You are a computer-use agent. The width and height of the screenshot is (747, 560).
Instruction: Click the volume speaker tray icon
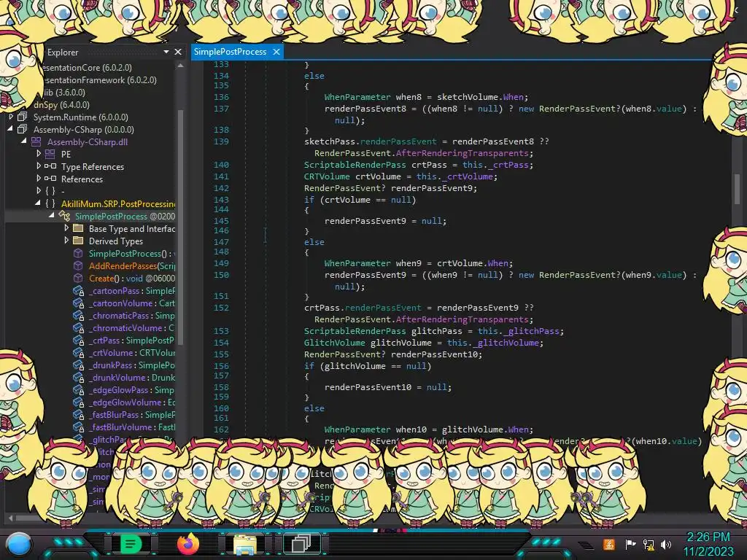point(665,544)
